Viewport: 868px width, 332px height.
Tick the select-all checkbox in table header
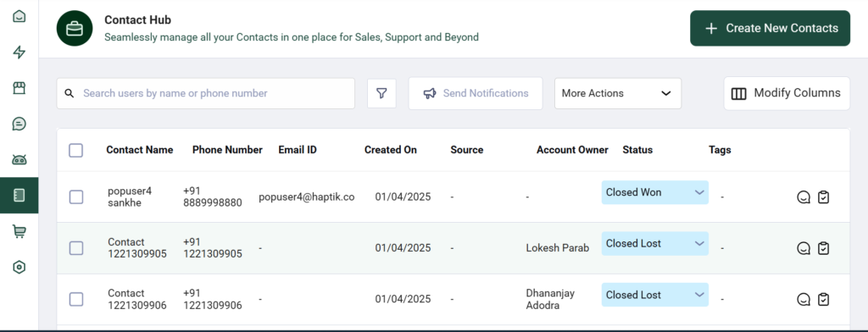(x=75, y=150)
